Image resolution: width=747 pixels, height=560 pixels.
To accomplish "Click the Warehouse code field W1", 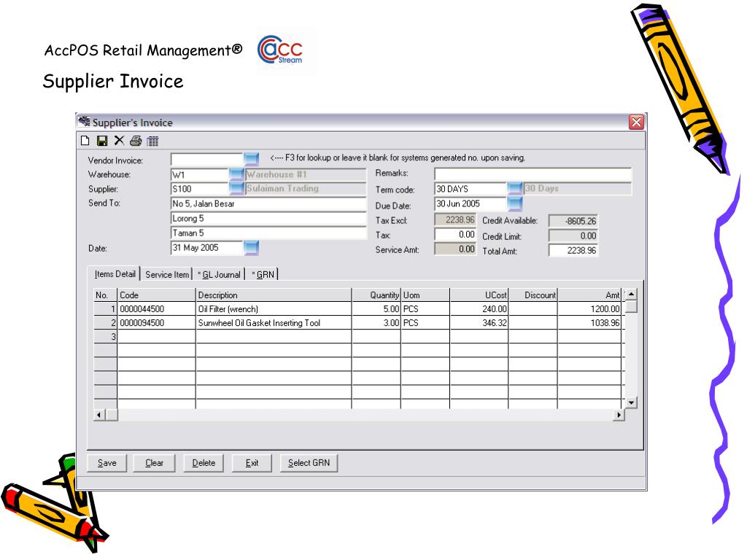I will (200, 175).
